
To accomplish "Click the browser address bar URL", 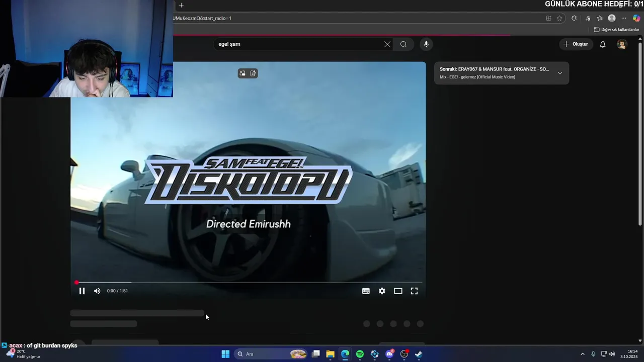I will [202, 18].
